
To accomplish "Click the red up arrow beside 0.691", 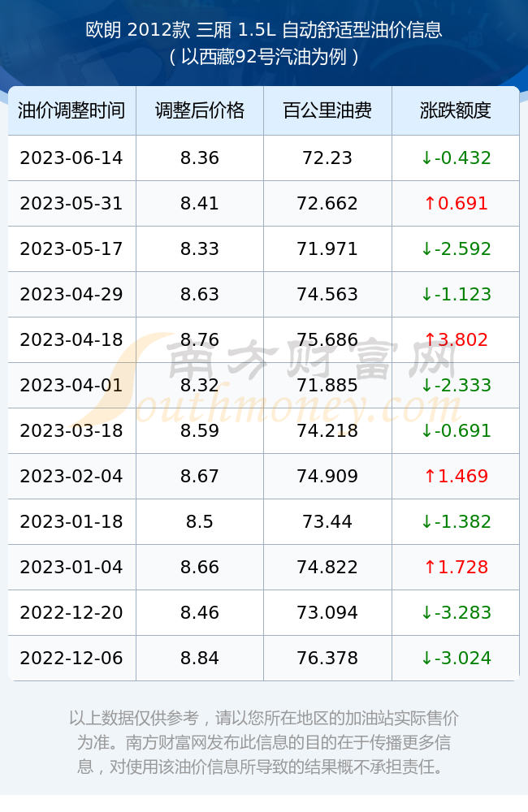I will 430,204.
